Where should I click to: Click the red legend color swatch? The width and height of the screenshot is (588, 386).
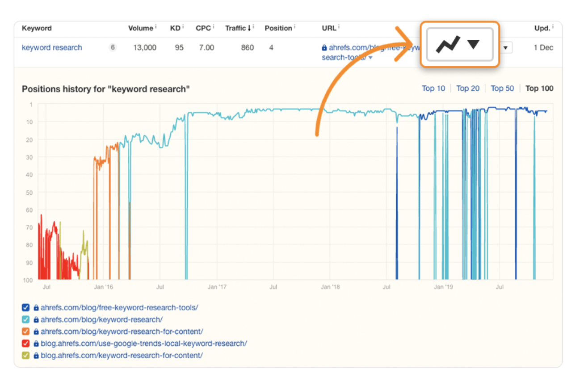point(25,344)
